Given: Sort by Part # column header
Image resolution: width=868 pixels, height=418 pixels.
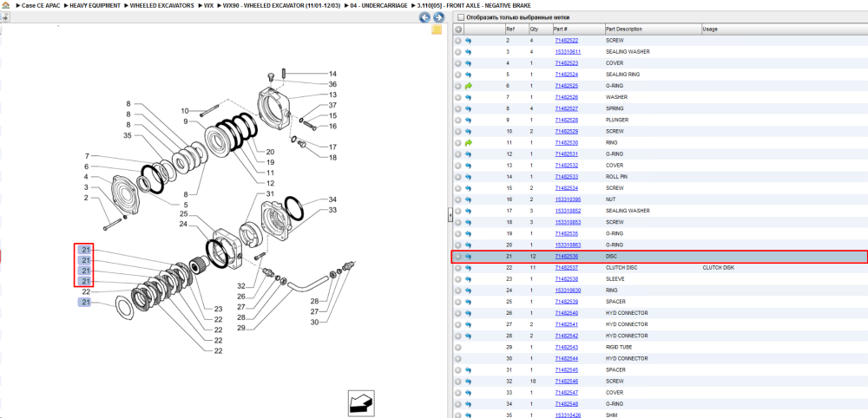Looking at the screenshot, I should pyautogui.click(x=561, y=29).
